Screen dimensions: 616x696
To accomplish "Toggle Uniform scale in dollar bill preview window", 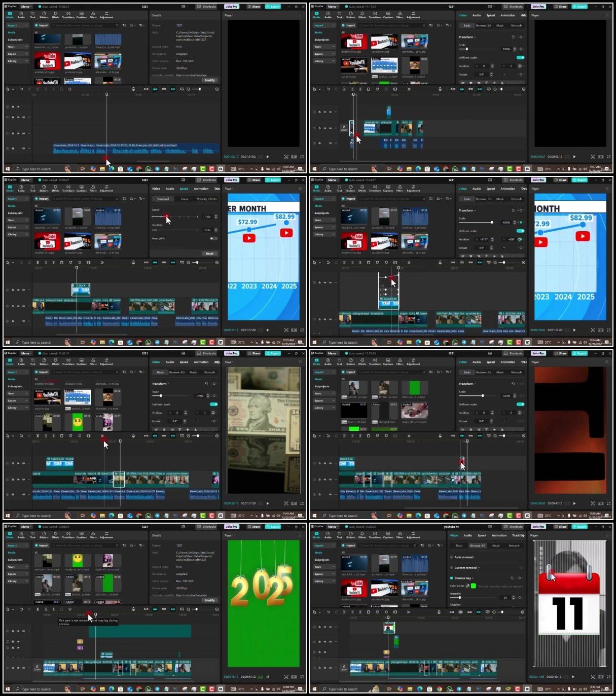I will (x=213, y=404).
